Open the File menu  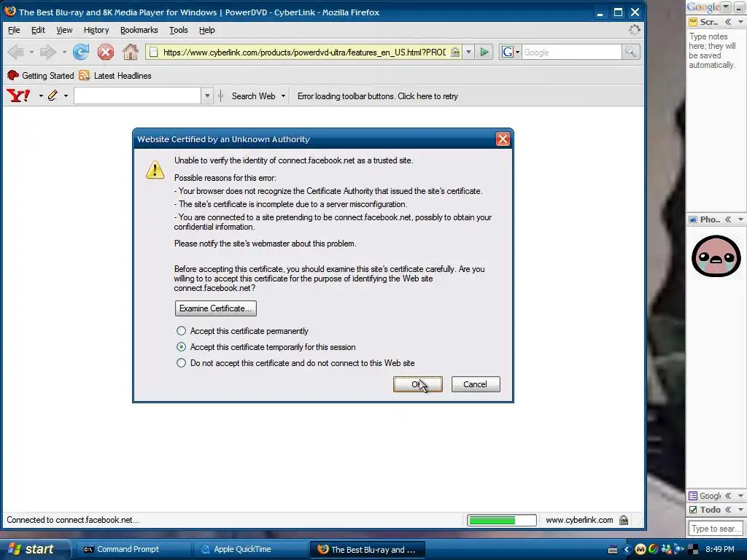(x=14, y=30)
